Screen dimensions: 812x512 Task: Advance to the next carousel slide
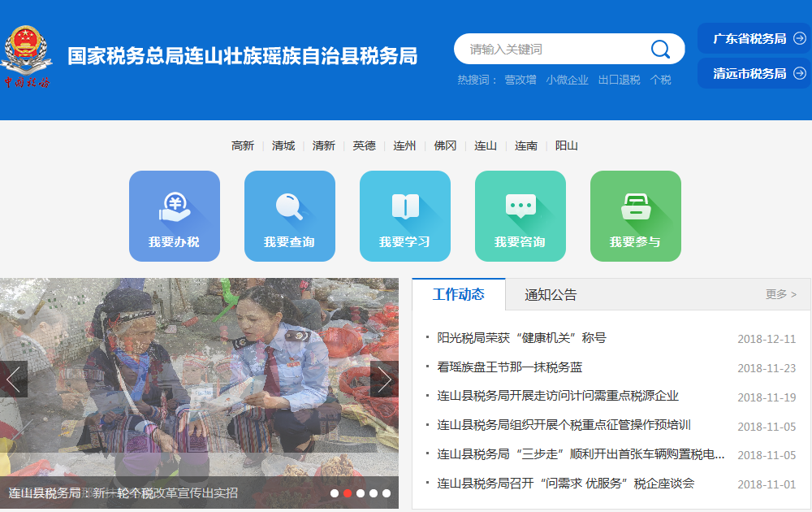pos(384,379)
